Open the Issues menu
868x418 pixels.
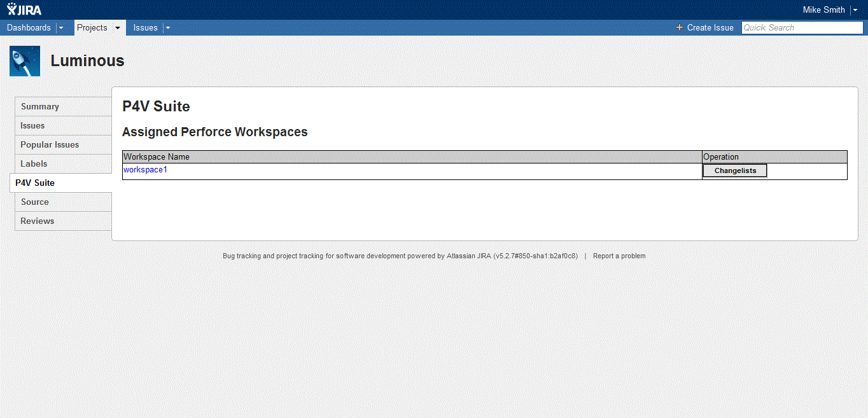(146, 27)
